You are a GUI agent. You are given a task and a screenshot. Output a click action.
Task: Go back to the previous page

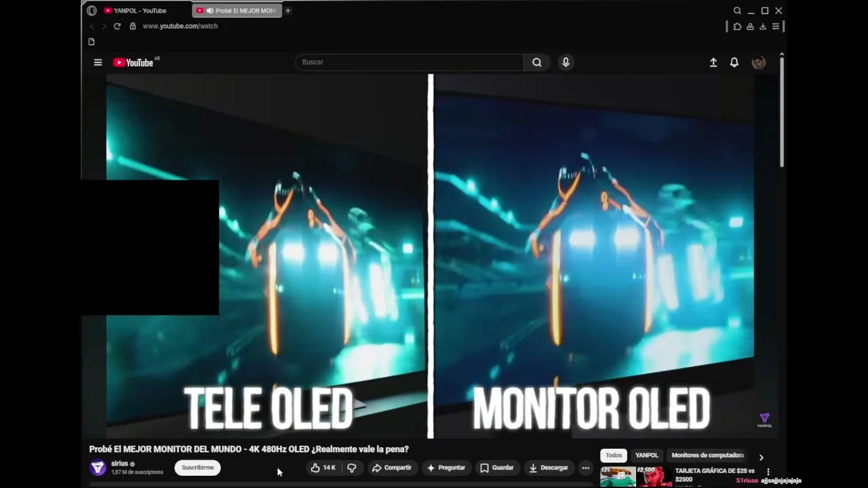pyautogui.click(x=92, y=26)
